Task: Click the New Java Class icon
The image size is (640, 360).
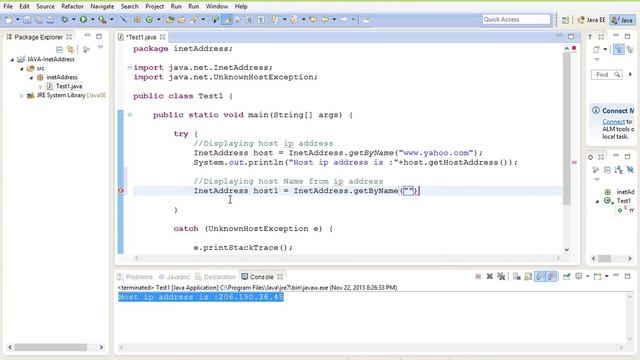Action: pyautogui.click(x=149, y=20)
